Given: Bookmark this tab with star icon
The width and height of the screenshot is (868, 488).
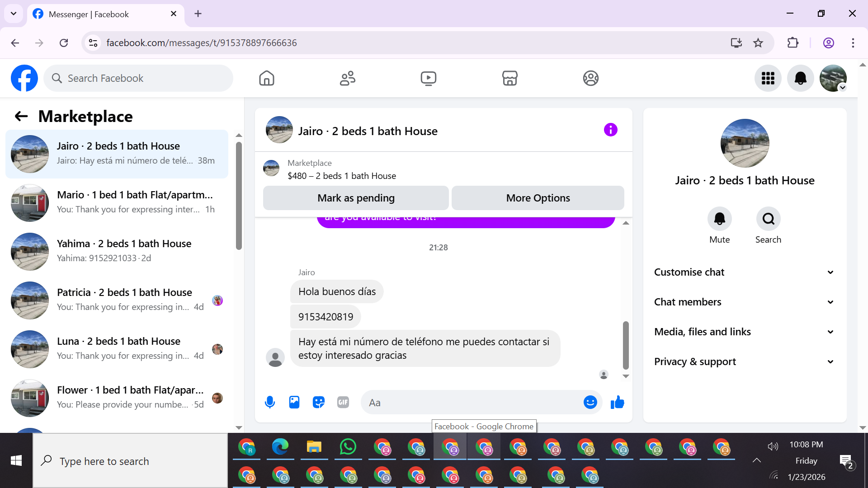Looking at the screenshot, I should tap(758, 43).
